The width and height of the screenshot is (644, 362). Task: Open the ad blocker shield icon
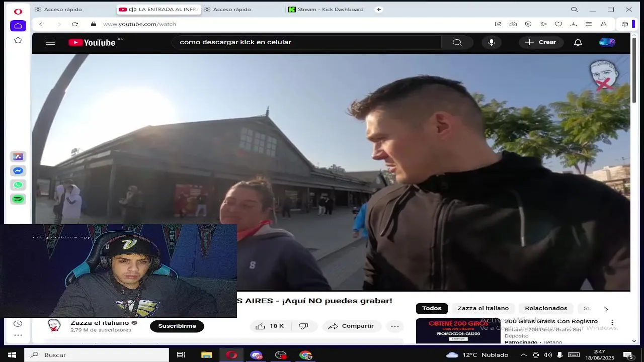click(528, 24)
